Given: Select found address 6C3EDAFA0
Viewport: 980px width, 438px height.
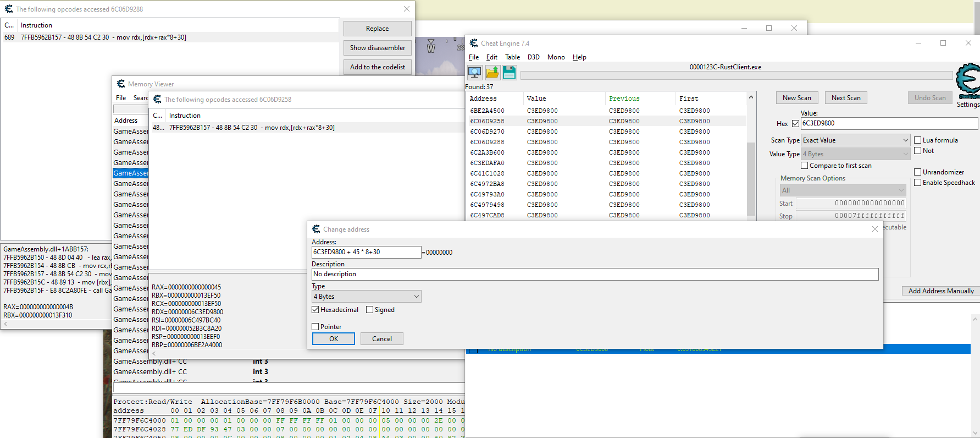Looking at the screenshot, I should coord(606,163).
